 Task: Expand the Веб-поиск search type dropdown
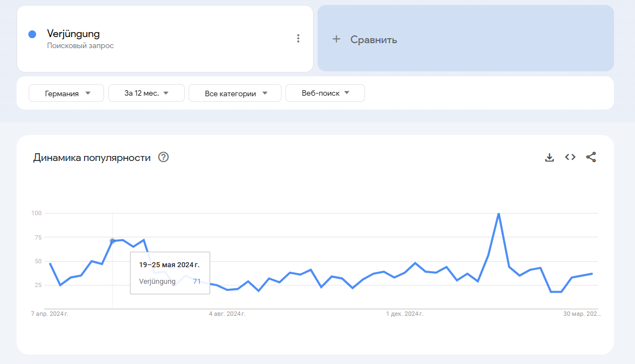(x=325, y=93)
